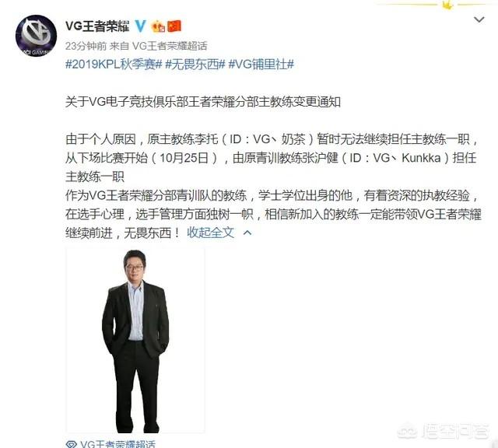Open the VG王者荣耀超话 link below photo
Screen dimensions: 498x448
point(117,443)
